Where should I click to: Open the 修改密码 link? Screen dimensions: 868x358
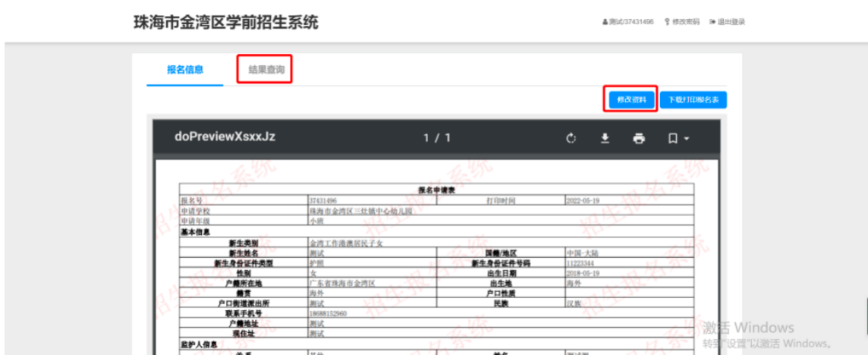(x=686, y=22)
